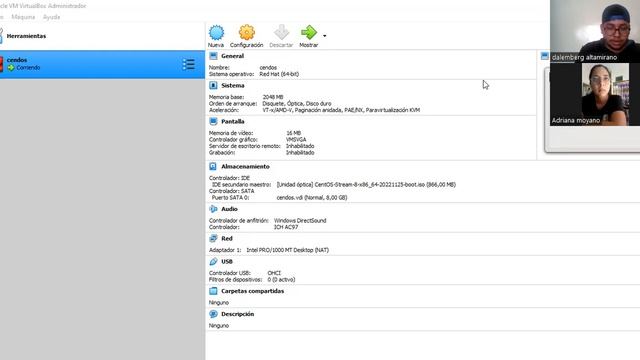Viewport: 640px width, 360px height.
Task: Click the Herramientas entry
Action: (26, 36)
